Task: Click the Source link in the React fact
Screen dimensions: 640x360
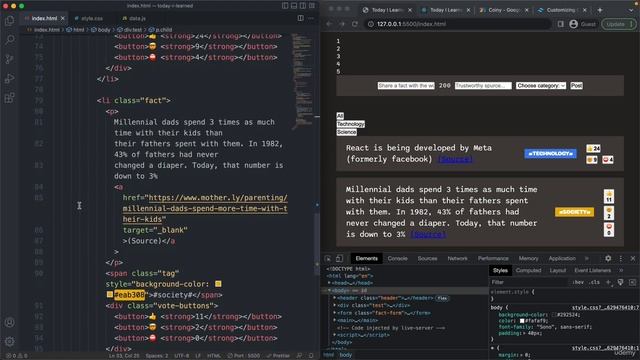Action: click(x=455, y=159)
